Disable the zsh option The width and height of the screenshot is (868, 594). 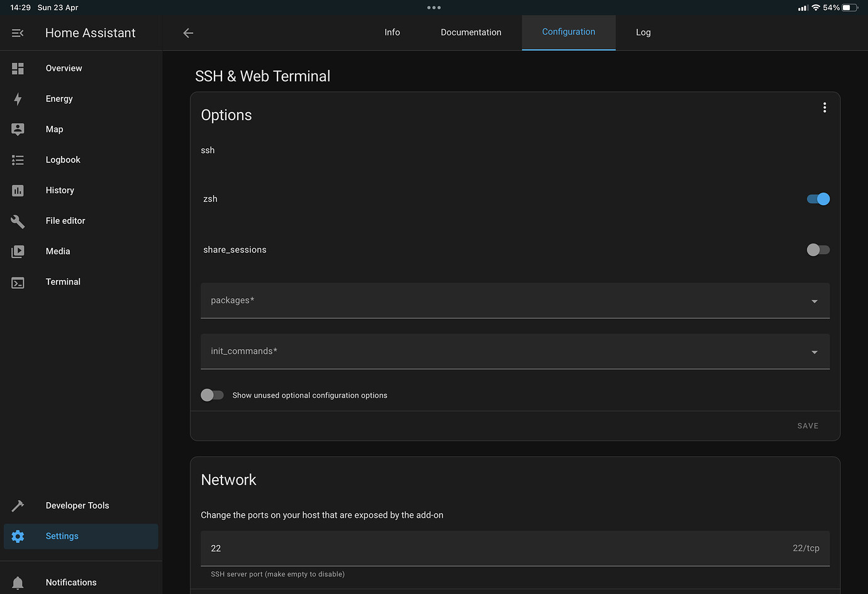pyautogui.click(x=818, y=199)
